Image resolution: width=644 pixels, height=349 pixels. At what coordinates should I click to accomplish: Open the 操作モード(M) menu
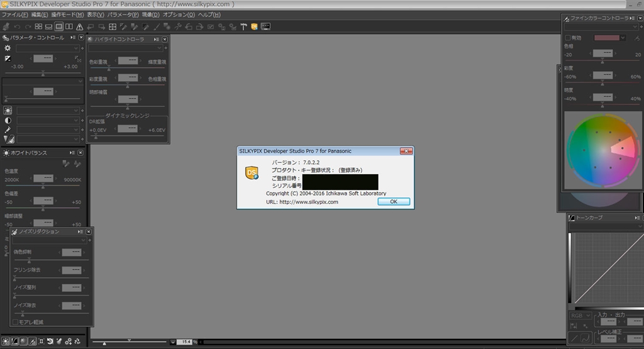point(67,15)
